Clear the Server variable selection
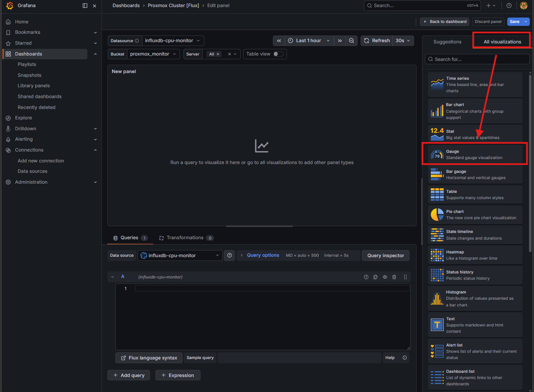The height and width of the screenshot is (392, 534). [x=229, y=54]
